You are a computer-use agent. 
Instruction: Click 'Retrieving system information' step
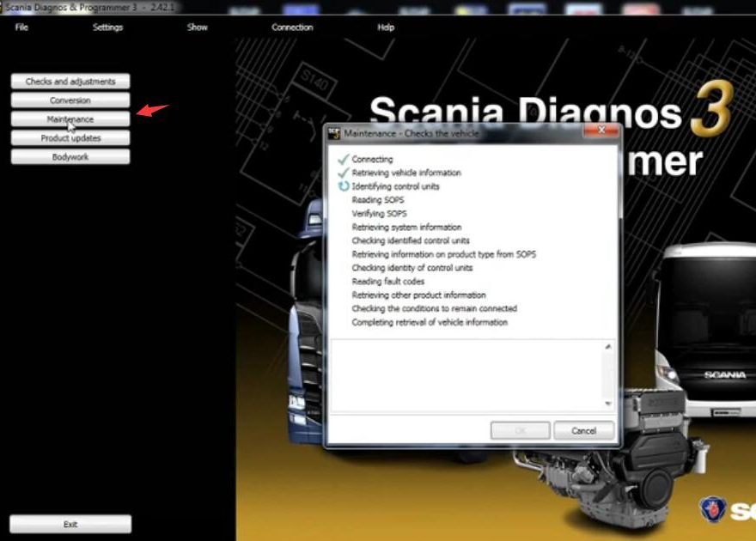point(406,227)
